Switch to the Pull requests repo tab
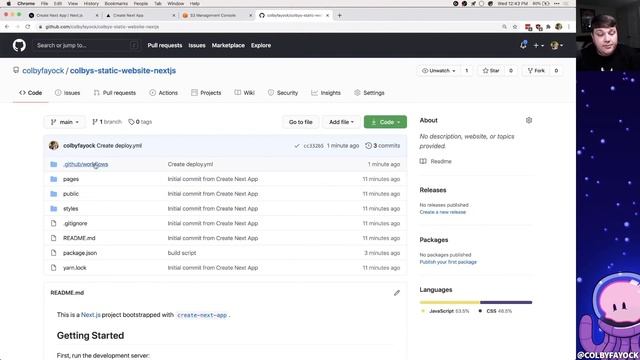The image size is (640, 360). (115, 93)
